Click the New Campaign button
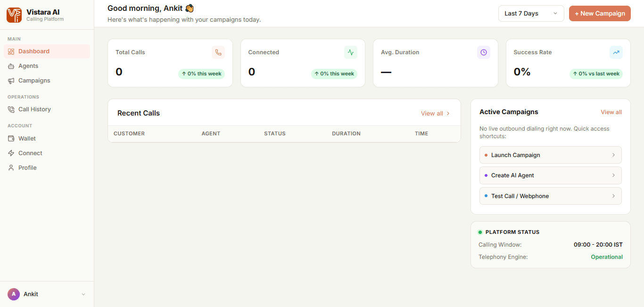644x307 pixels. (600, 14)
